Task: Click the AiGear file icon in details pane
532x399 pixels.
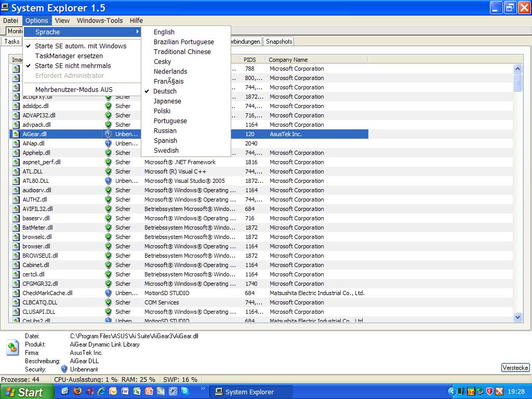Action: point(12,348)
